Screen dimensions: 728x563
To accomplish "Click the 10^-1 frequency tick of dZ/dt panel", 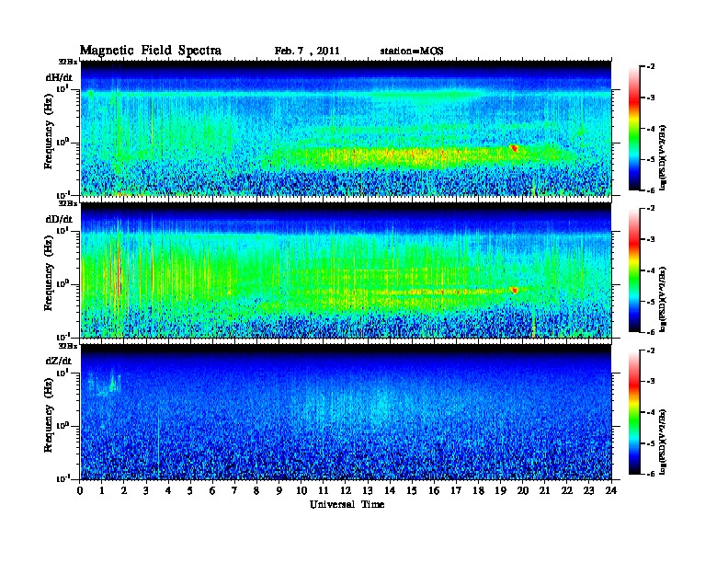I will tap(63, 478).
